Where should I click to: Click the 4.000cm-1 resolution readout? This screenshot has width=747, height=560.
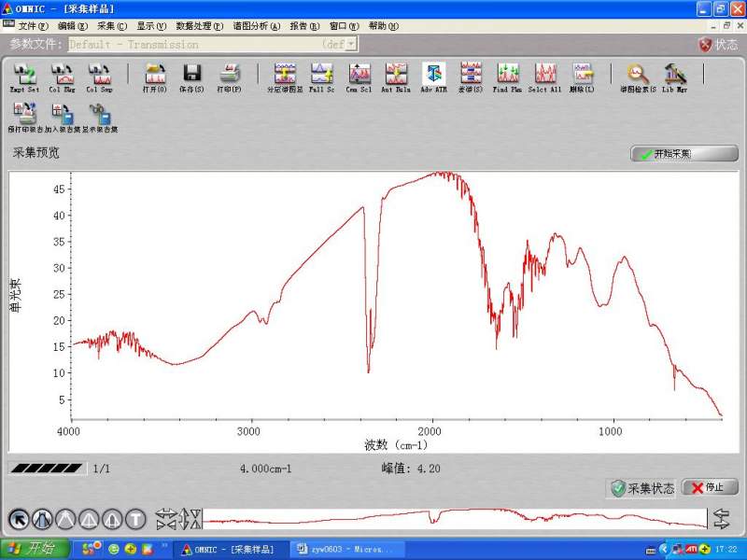(x=265, y=469)
